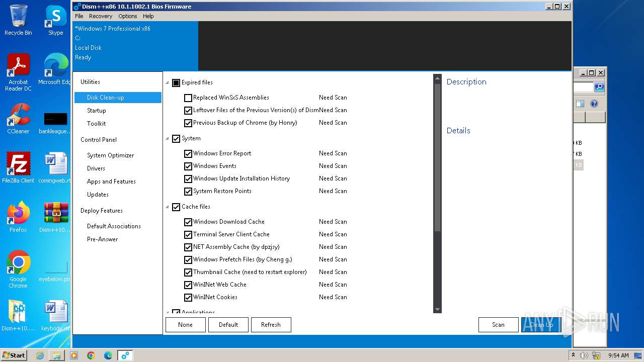Collapse the Expired files group
The image size is (644, 362).
pos(168,83)
